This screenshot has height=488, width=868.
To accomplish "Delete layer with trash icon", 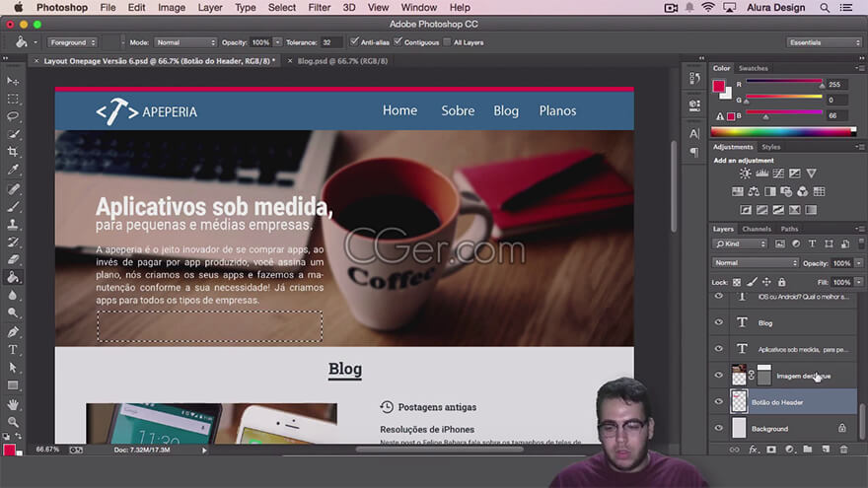I will click(843, 450).
